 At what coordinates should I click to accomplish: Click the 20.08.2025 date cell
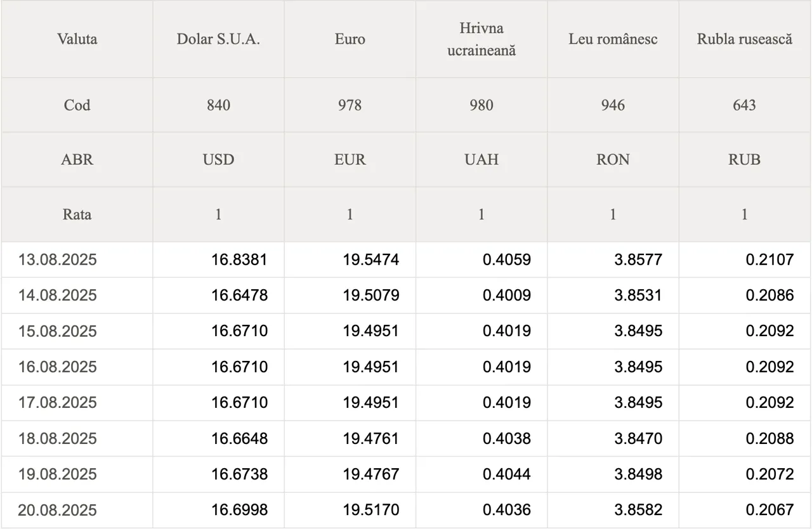[57, 510]
